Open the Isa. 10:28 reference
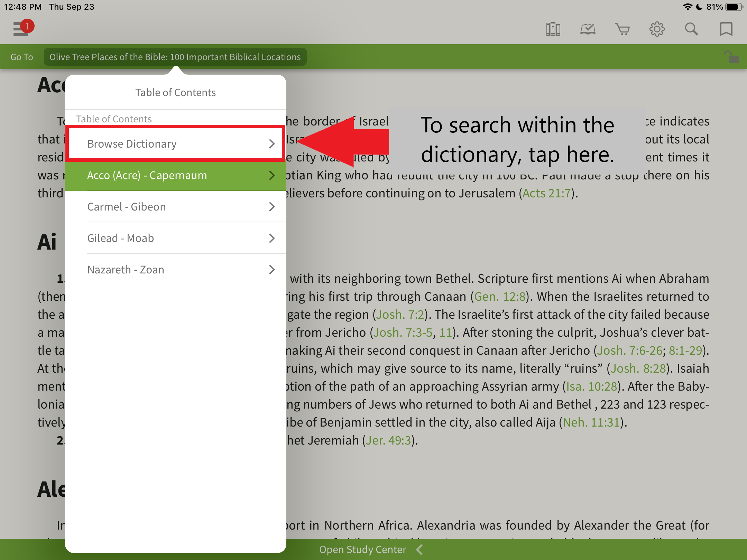This screenshot has width=747, height=560. pos(592,386)
